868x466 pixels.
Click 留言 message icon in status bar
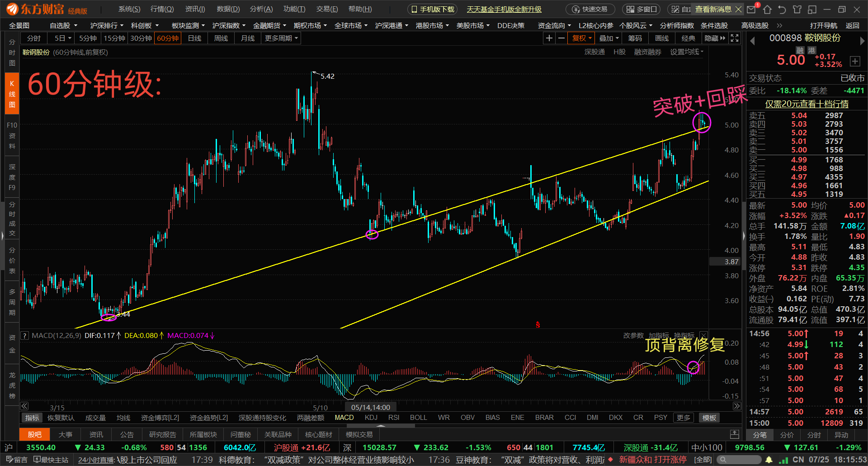(16, 460)
